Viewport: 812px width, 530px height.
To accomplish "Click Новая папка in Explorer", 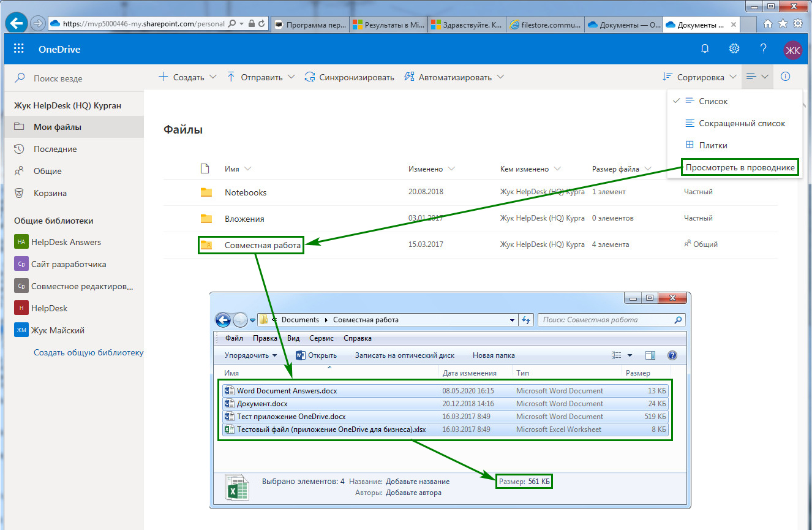I will [494, 355].
